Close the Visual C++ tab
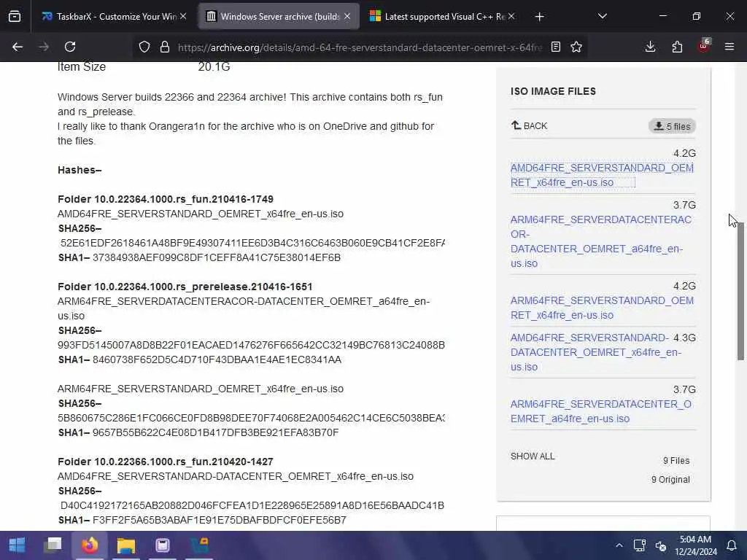 [x=511, y=16]
